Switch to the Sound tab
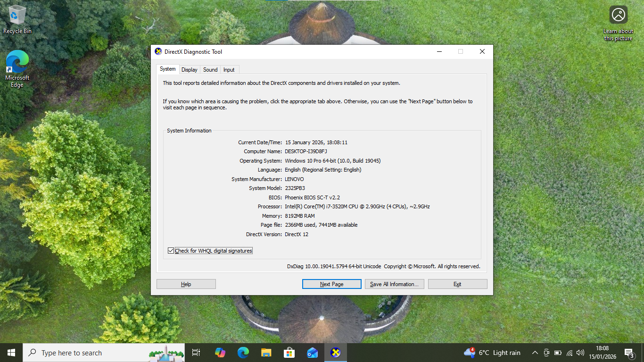Image resolution: width=644 pixels, height=362 pixels. (x=210, y=70)
